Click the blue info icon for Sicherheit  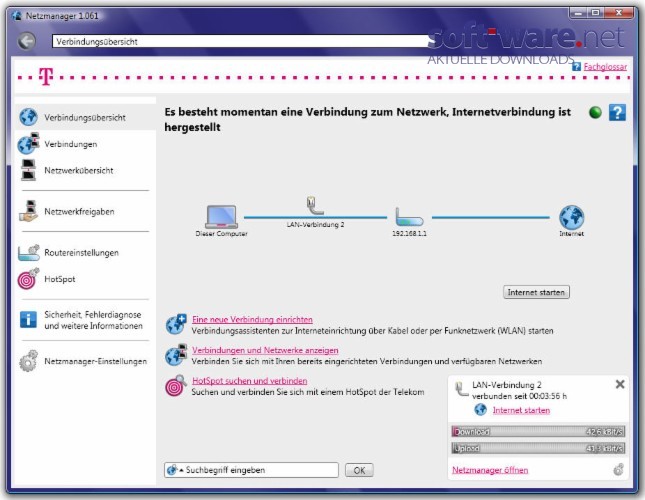click(x=28, y=319)
